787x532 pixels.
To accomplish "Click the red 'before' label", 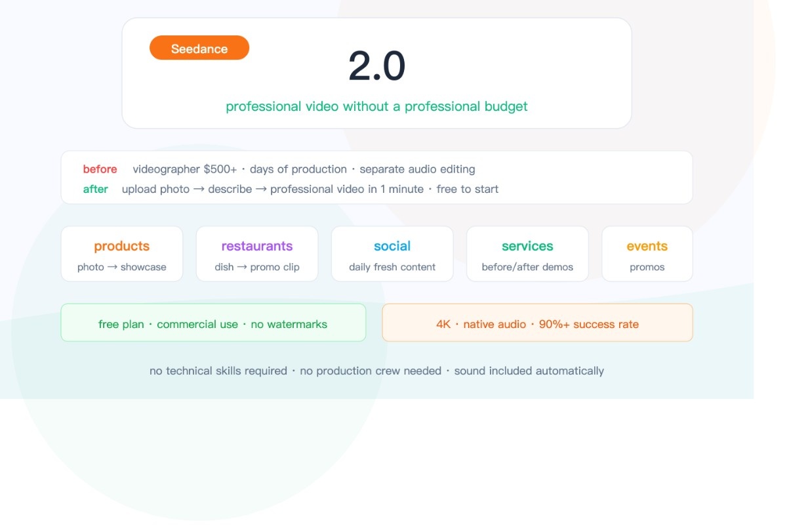I will (x=100, y=169).
